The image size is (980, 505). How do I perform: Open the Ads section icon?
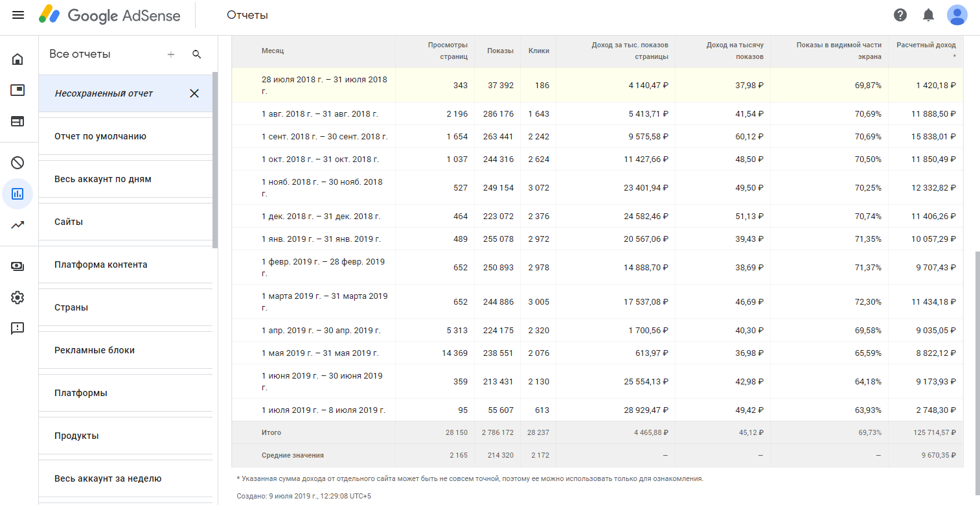[x=17, y=90]
